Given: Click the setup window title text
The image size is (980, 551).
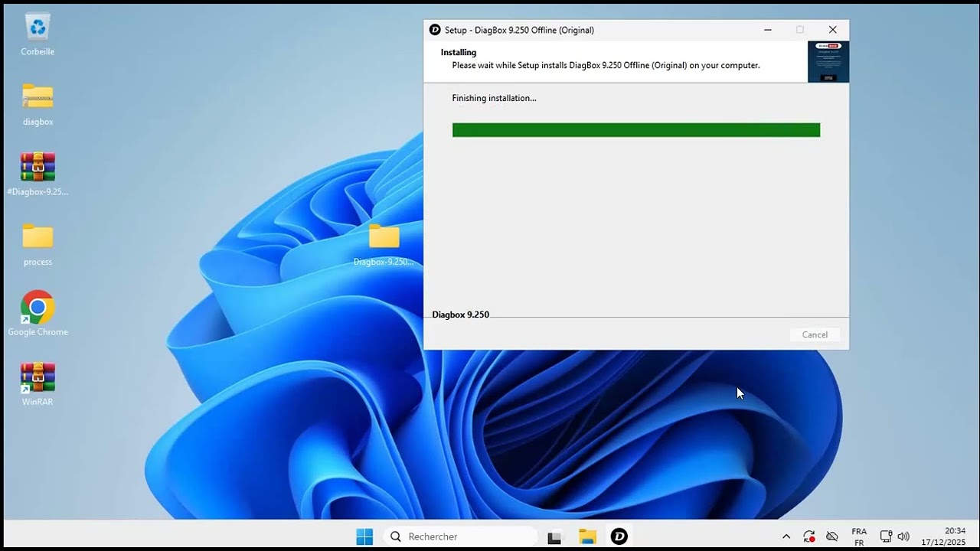Looking at the screenshot, I should [519, 30].
